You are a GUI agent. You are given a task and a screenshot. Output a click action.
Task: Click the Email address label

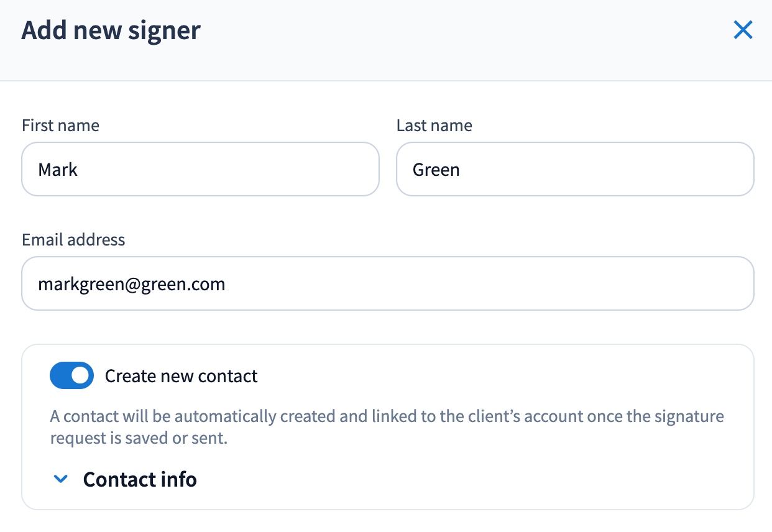(73, 240)
